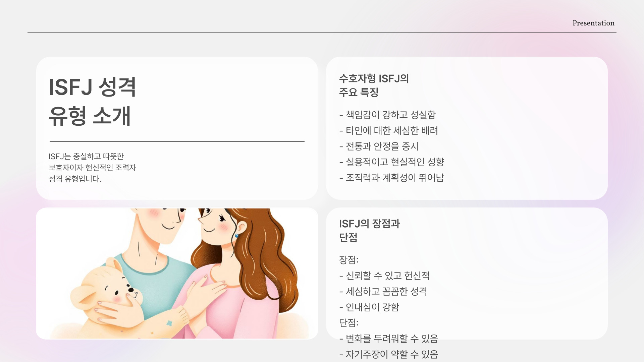Select the '자기주장이 약할 수 있음' line
This screenshot has width=644, height=362.
pos(389,355)
